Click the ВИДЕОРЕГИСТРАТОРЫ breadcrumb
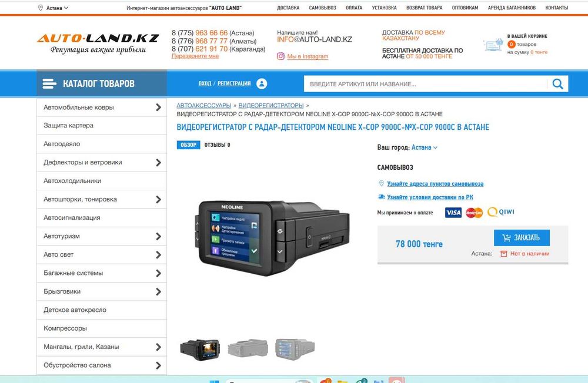 click(x=270, y=105)
